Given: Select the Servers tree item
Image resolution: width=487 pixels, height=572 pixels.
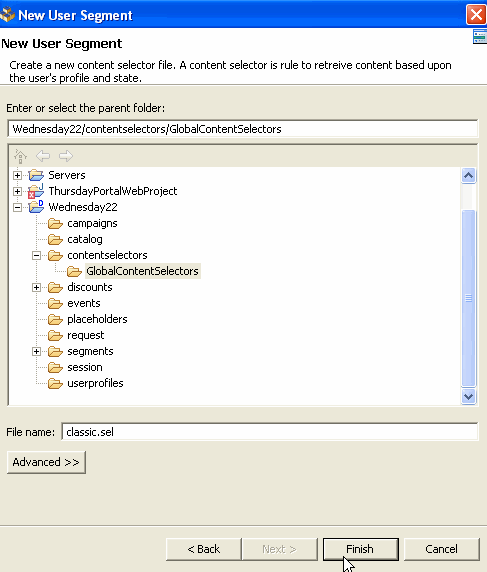Looking at the screenshot, I should [x=67, y=175].
